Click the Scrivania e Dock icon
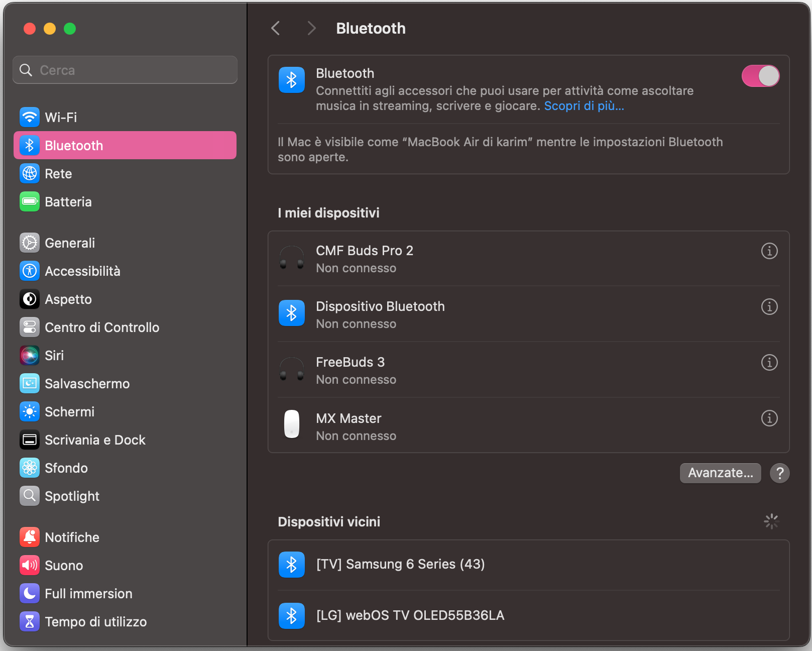Viewport: 812px width, 651px height. (x=30, y=440)
